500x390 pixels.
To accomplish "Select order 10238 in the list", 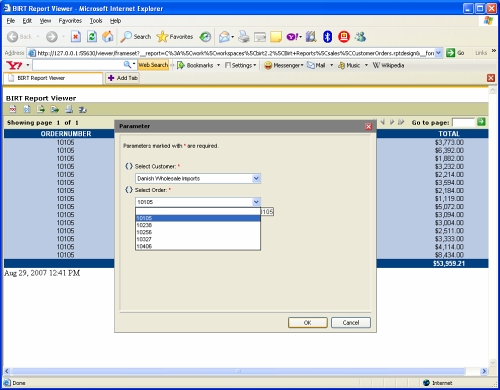I will [x=198, y=225].
